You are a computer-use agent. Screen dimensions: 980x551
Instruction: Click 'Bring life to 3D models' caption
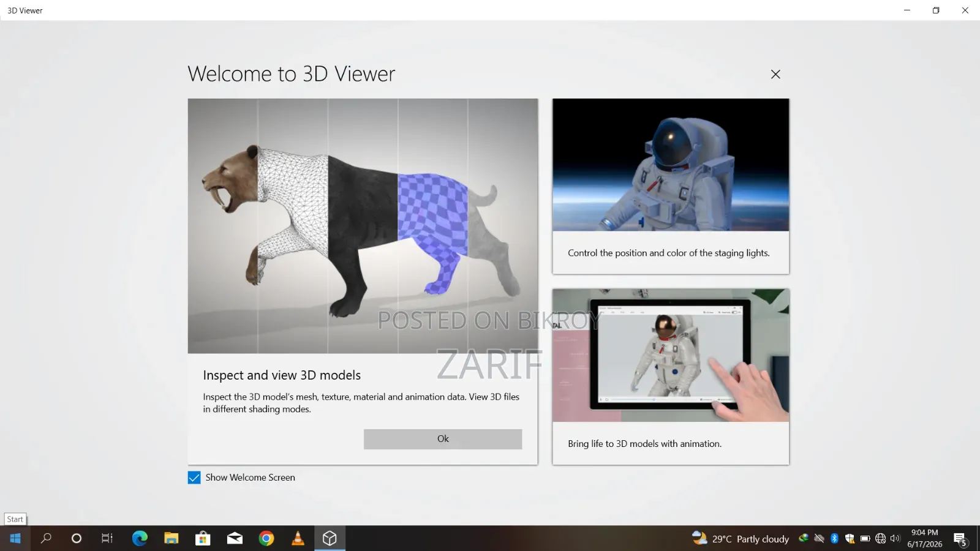tap(644, 444)
